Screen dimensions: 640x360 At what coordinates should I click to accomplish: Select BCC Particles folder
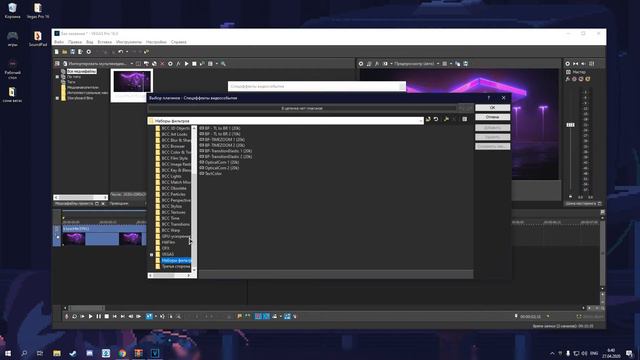[171, 194]
